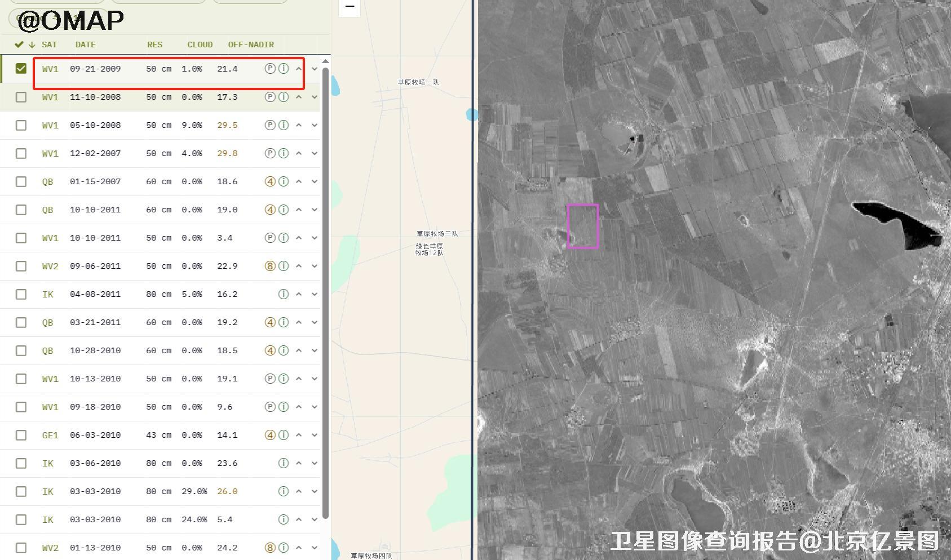Open info icon for IK 04-08-2011 row
951x560 pixels.
(x=284, y=294)
